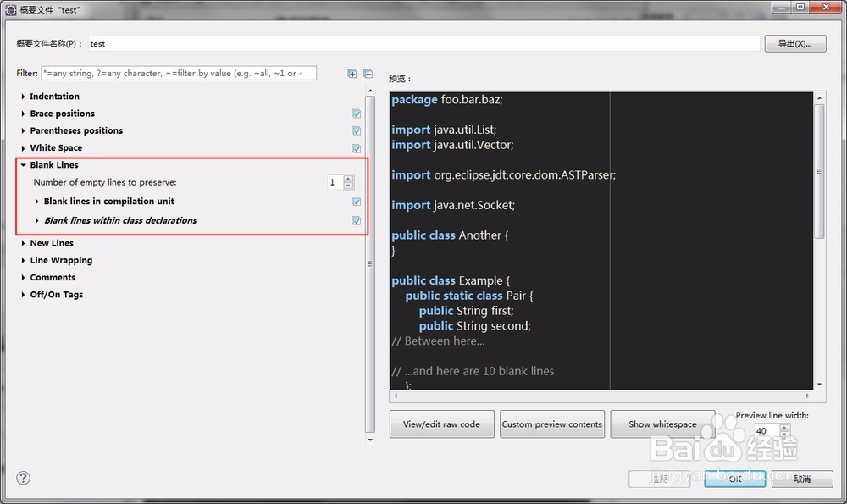This screenshot has width=847, height=504.
Task: Increase the preview line width value
Action: (x=785, y=427)
